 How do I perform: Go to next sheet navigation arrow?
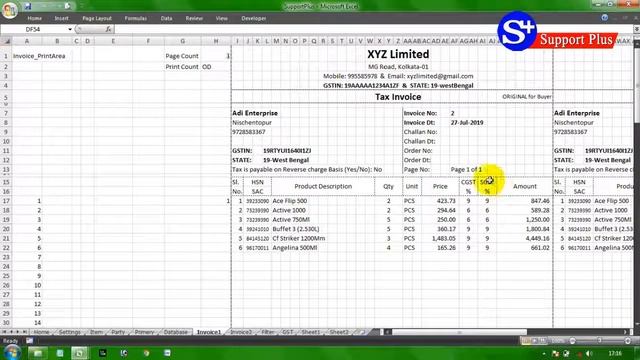[x=18, y=332]
